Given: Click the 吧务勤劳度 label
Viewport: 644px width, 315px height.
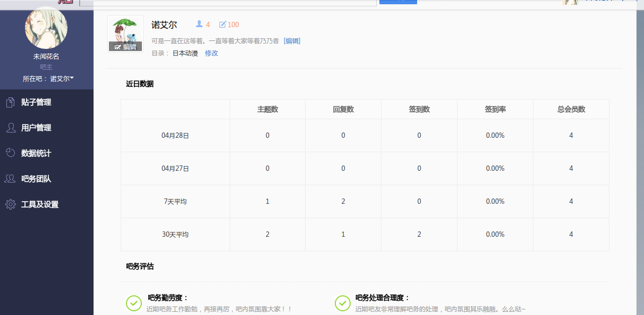Looking at the screenshot, I should click(x=168, y=298).
